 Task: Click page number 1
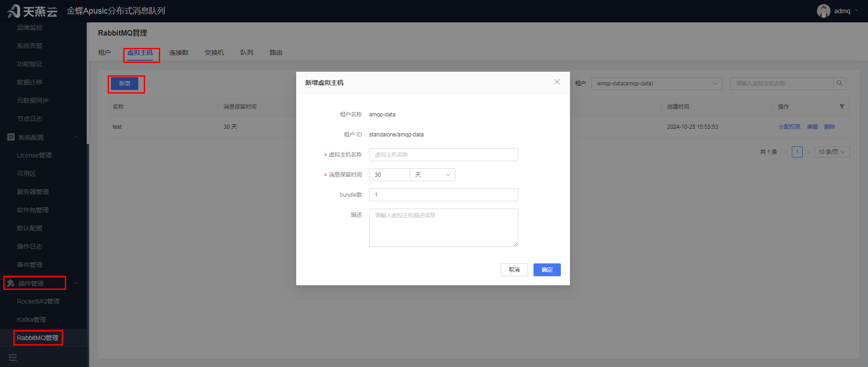pyautogui.click(x=797, y=152)
